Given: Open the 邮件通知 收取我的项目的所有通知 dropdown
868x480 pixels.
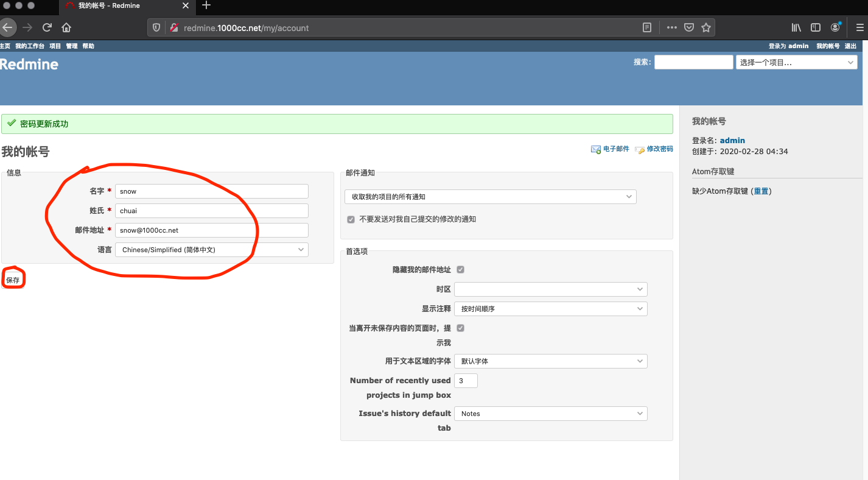Looking at the screenshot, I should pyautogui.click(x=491, y=197).
